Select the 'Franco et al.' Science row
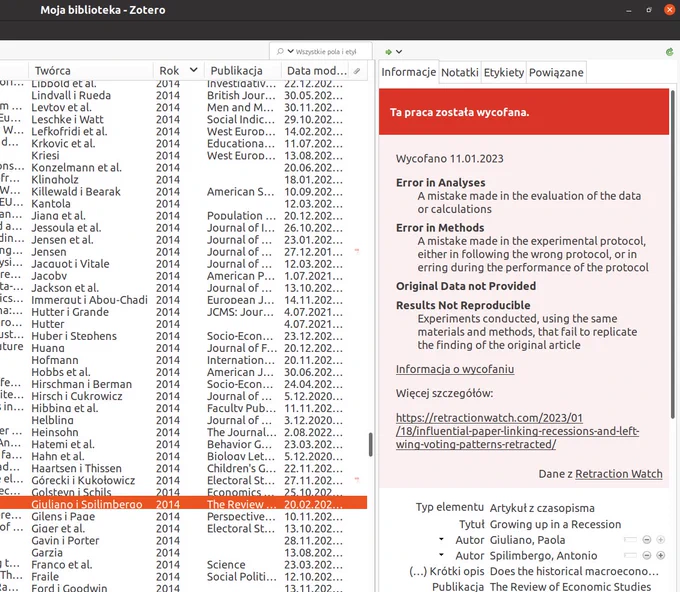Screen dimensions: 680x592 point(183,565)
